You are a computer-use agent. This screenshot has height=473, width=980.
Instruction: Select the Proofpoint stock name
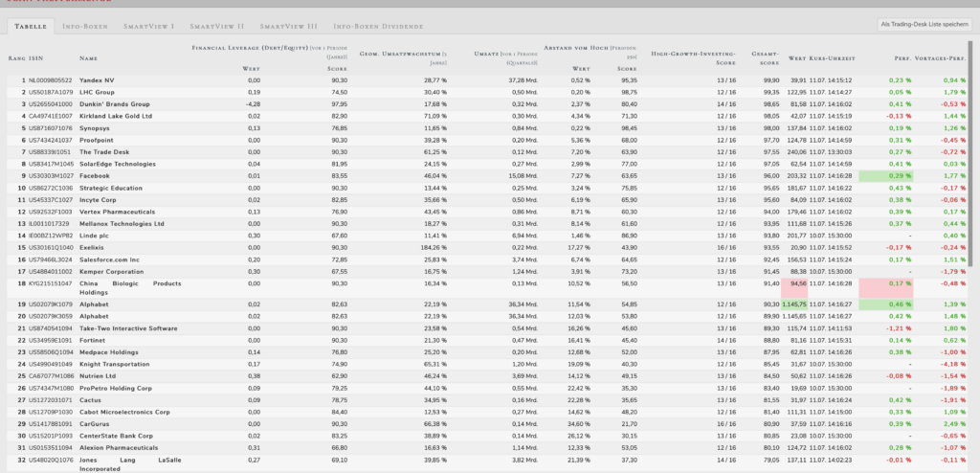click(x=97, y=140)
